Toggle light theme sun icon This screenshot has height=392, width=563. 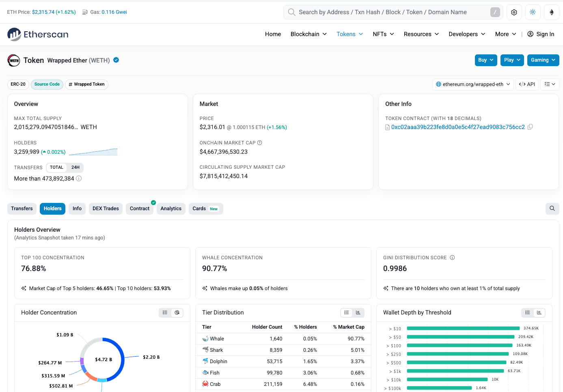pos(533,12)
